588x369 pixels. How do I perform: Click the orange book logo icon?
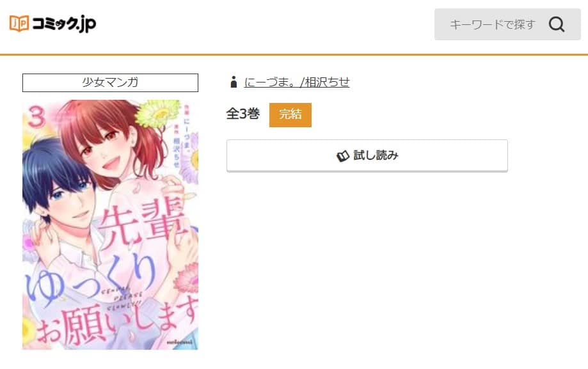(19, 23)
